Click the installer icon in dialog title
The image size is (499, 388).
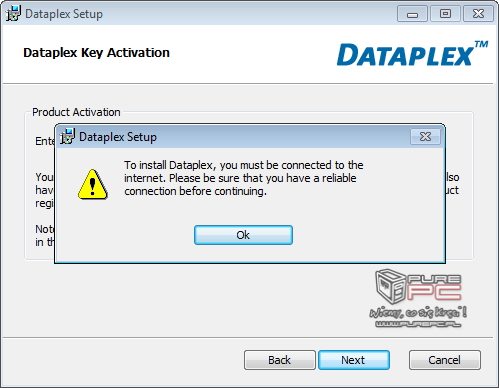(x=68, y=136)
